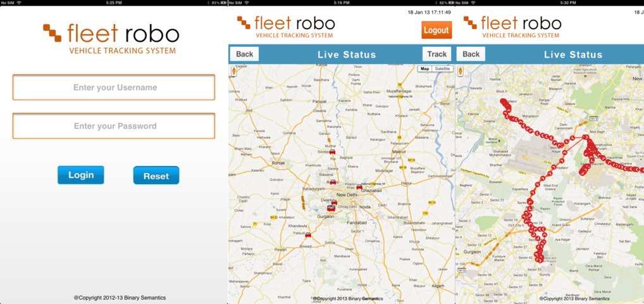This screenshot has height=304, width=644.
Task: Click the fleet robo logo beside Logout
Action: (286, 27)
